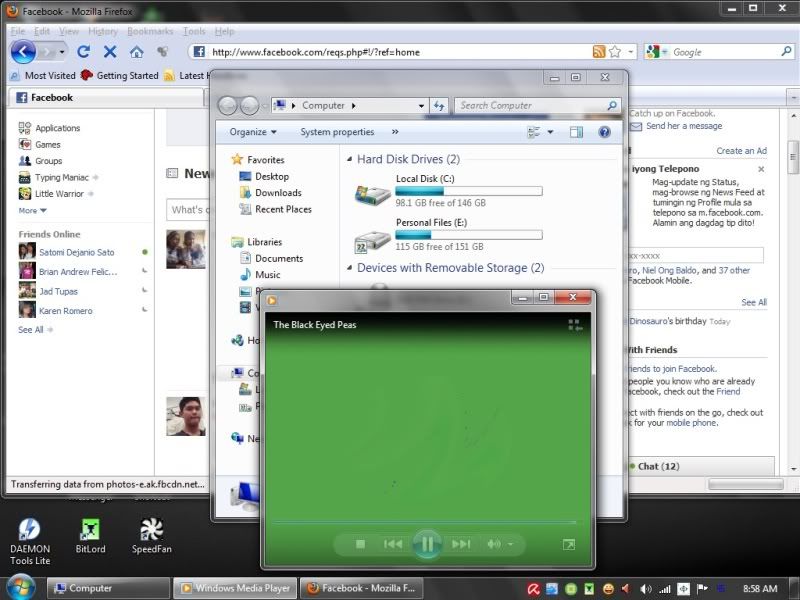Reload the page in Firefox
The image size is (800, 600).
coord(84,52)
